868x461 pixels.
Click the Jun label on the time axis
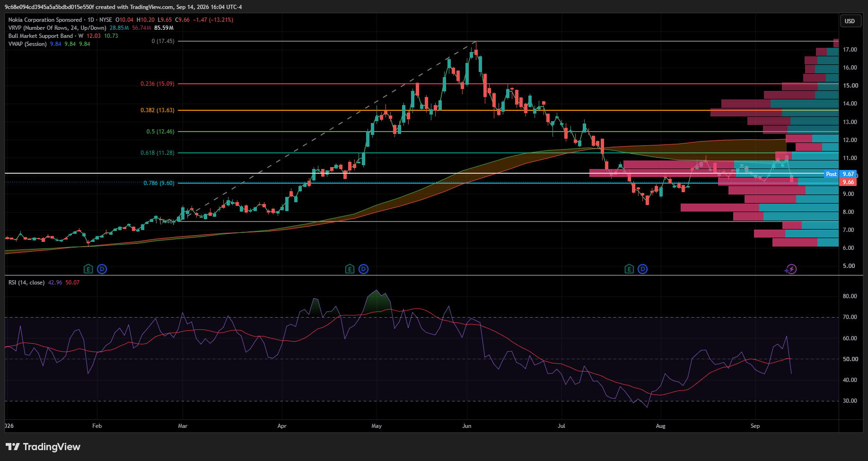(467, 426)
